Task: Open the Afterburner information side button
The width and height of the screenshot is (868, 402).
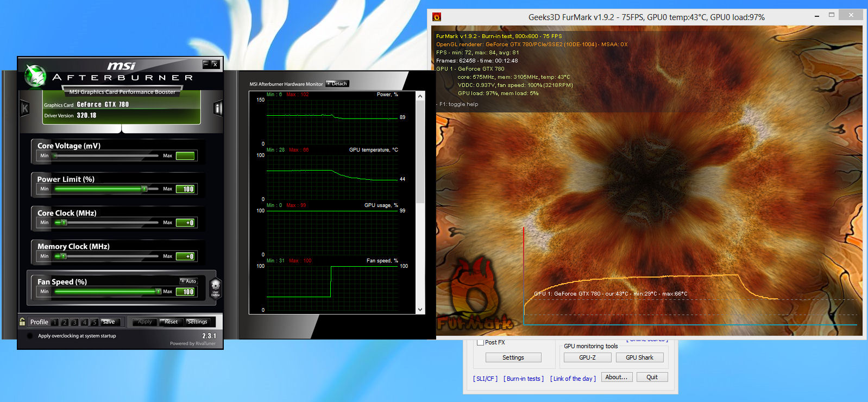Action: (x=218, y=109)
